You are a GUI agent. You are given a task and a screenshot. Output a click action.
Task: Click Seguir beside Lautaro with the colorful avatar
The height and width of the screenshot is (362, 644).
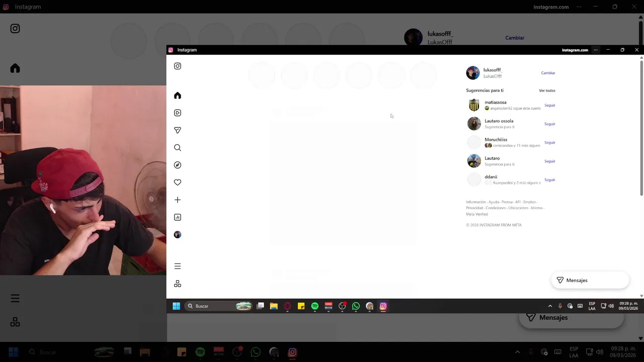(549, 161)
